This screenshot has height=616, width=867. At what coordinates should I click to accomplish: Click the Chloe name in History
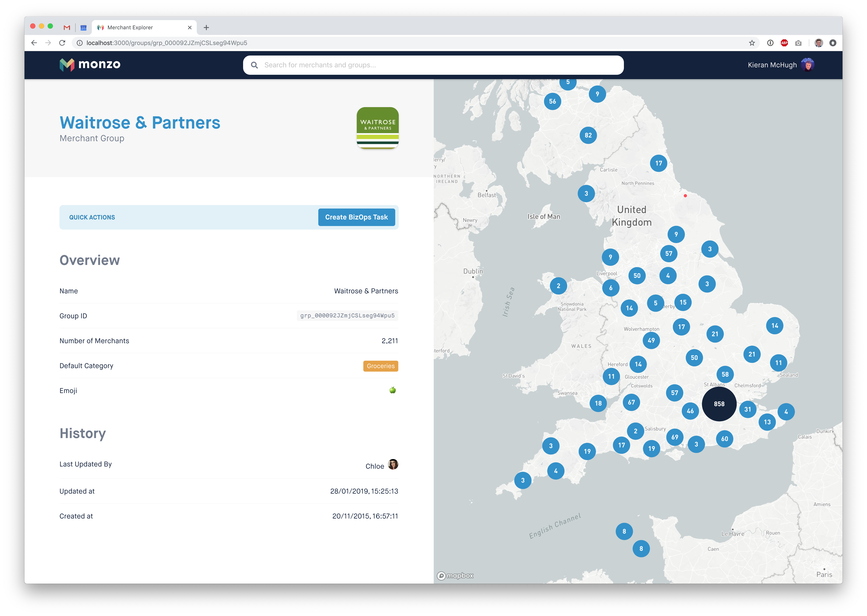375,466
